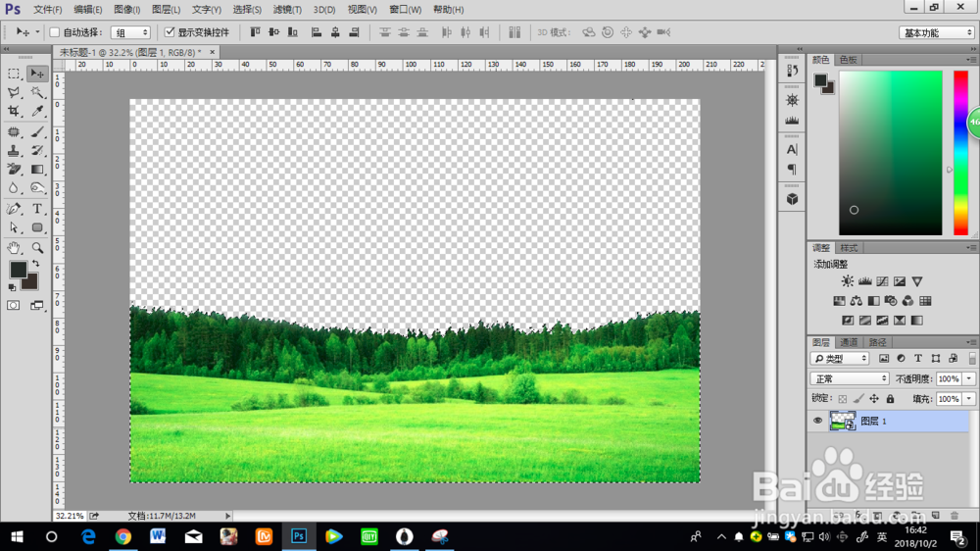980x551 pixels.
Task: Select the Dodge tool
Action: coord(37,188)
